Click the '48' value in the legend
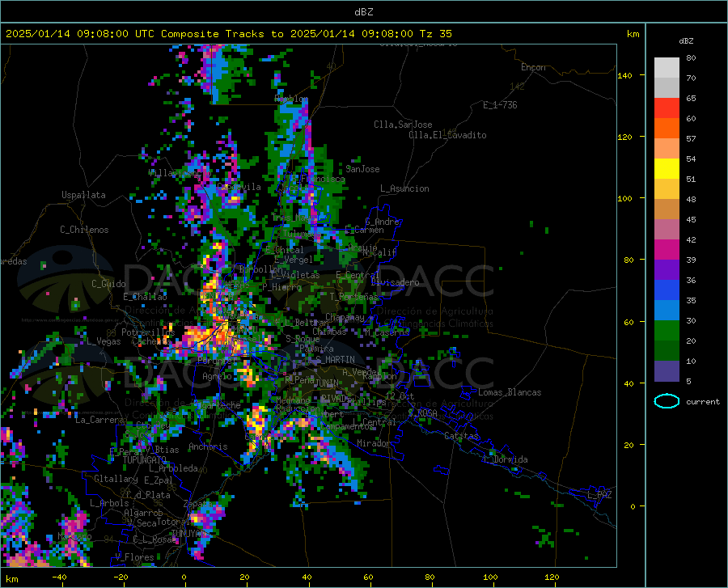 pos(691,199)
